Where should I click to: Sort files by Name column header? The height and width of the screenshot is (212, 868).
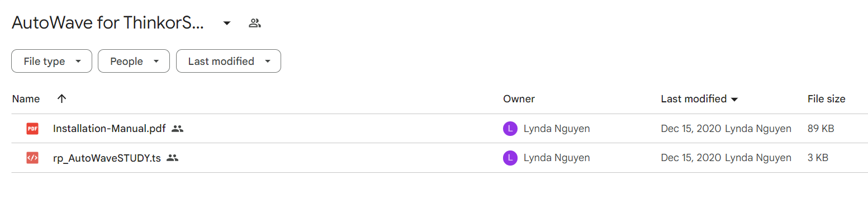pos(26,99)
